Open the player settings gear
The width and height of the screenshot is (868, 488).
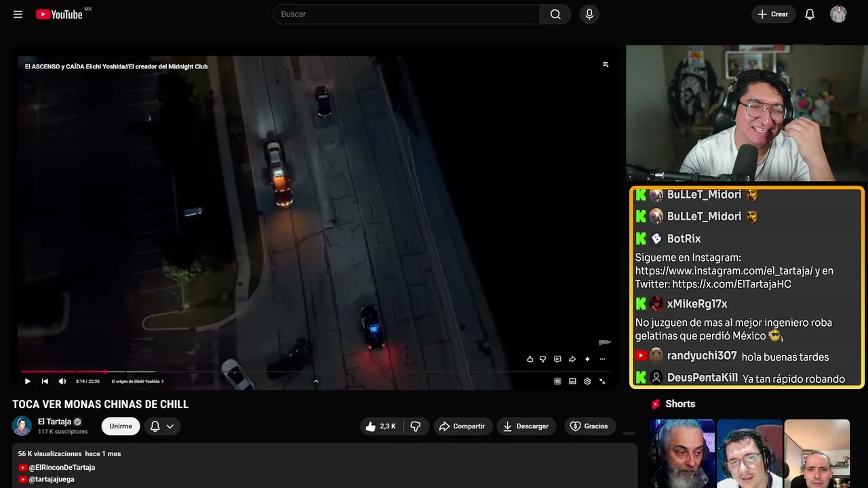(x=587, y=381)
